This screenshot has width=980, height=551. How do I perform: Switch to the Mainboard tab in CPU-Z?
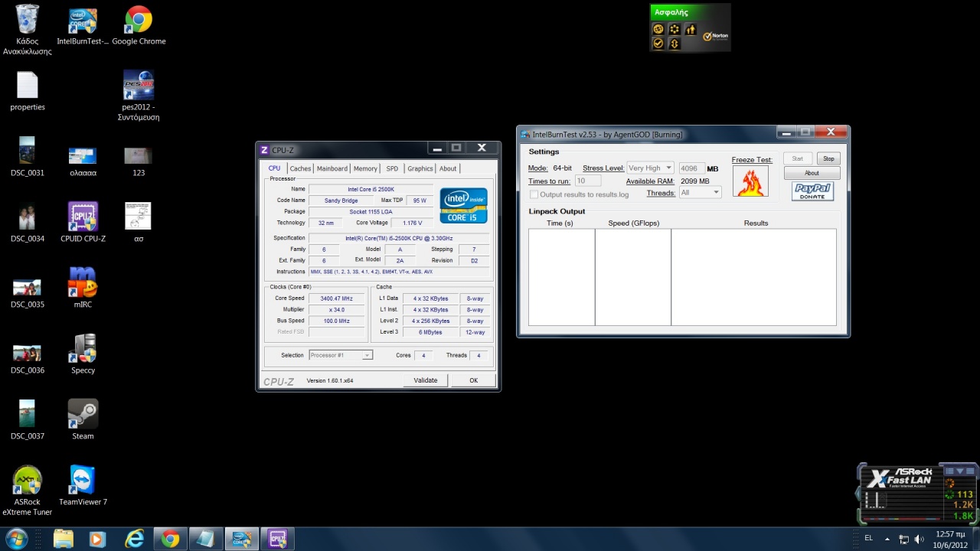332,168
